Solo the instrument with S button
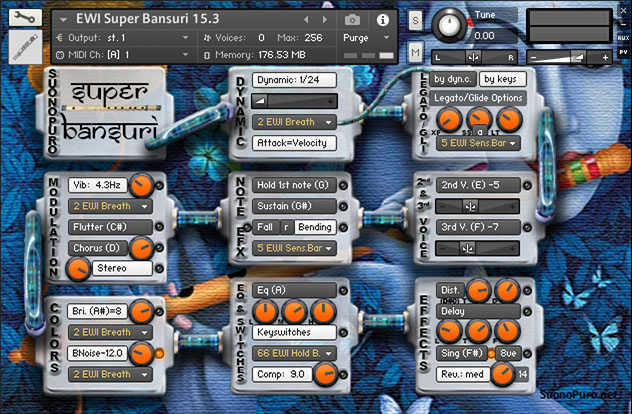The height and width of the screenshot is (414, 632). (416, 20)
